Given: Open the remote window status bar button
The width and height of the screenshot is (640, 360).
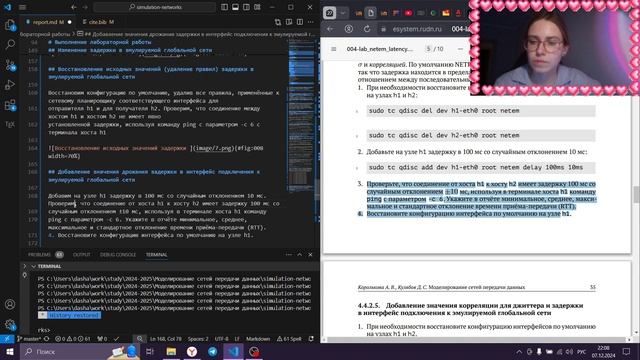Looking at the screenshot, I should click(7, 339).
